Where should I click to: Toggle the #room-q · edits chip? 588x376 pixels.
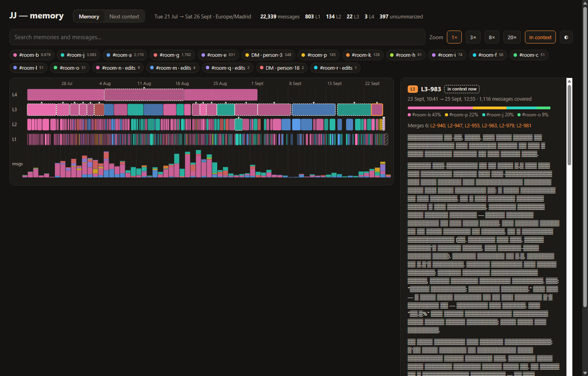click(x=228, y=68)
